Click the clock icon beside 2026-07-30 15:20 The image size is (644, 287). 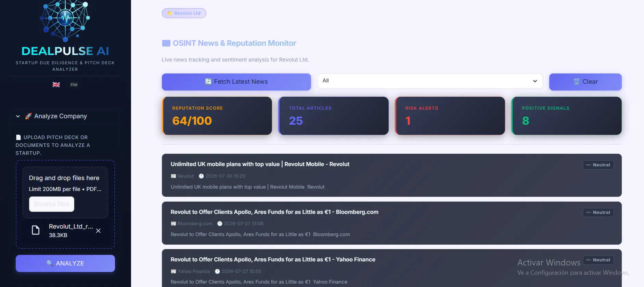(201, 176)
